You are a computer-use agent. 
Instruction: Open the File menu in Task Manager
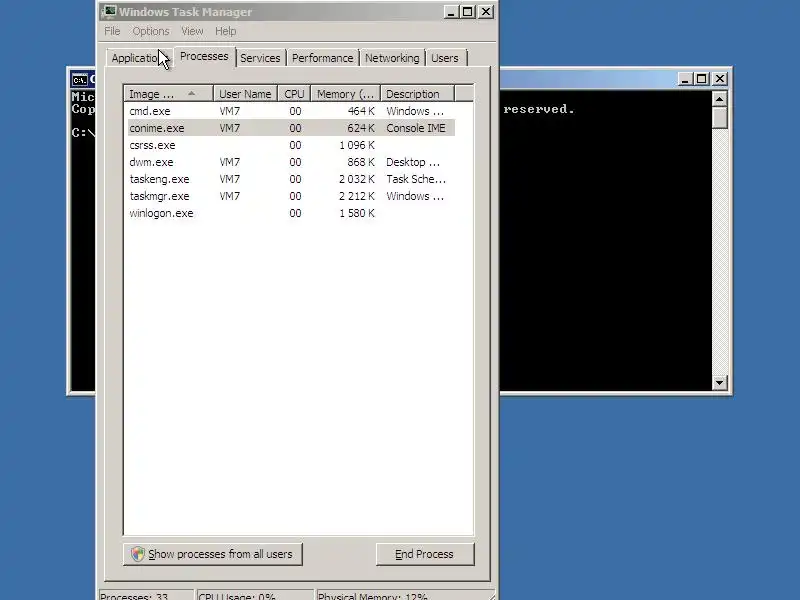pos(112,31)
